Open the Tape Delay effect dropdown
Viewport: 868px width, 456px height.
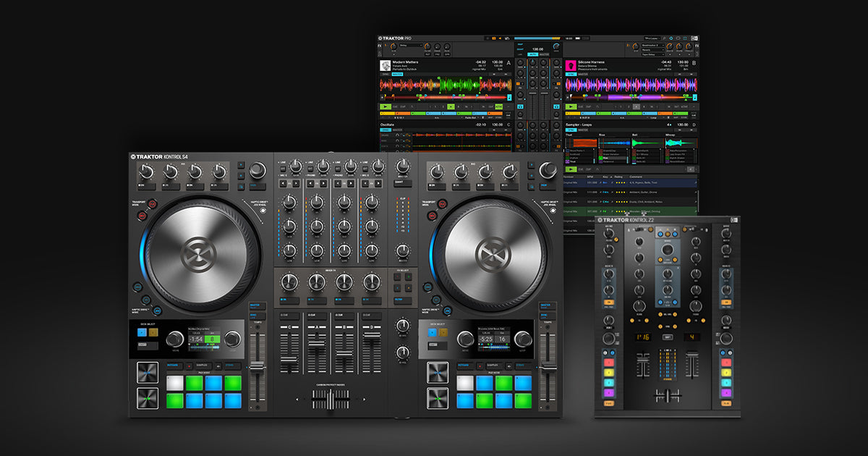pyautogui.click(x=652, y=54)
